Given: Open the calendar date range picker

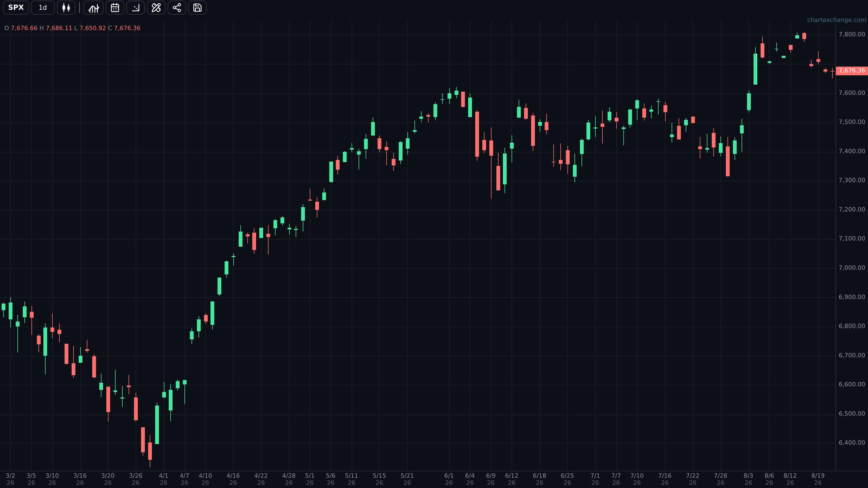Looking at the screenshot, I should click(x=115, y=7).
